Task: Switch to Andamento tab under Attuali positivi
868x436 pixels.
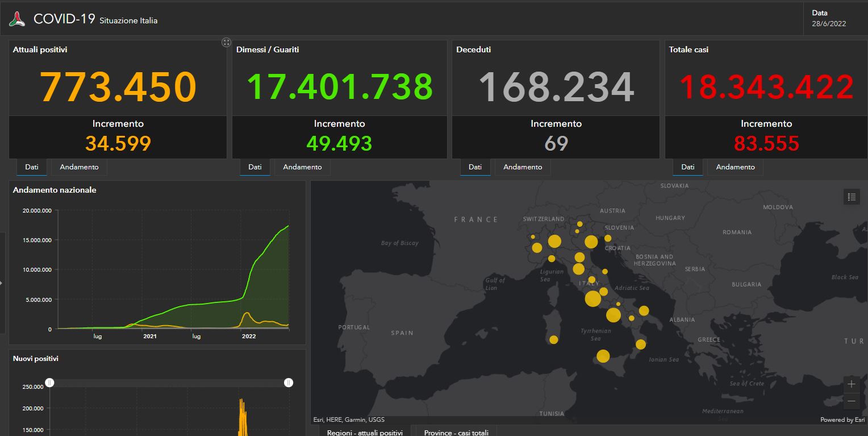Action: tap(79, 167)
